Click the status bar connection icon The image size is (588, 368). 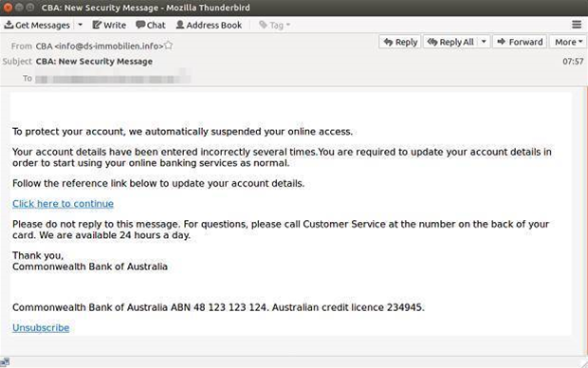click(x=5, y=362)
